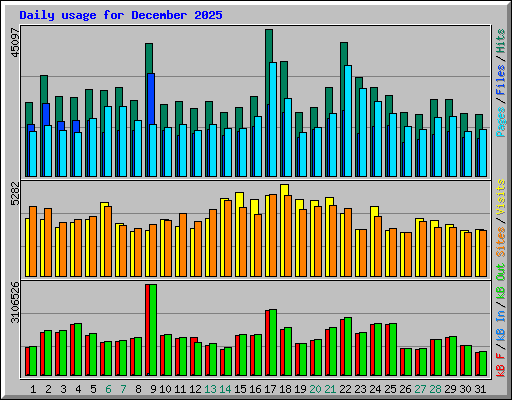Click day 23 on the x-axis
The width and height of the screenshot is (512, 400).
(360, 389)
